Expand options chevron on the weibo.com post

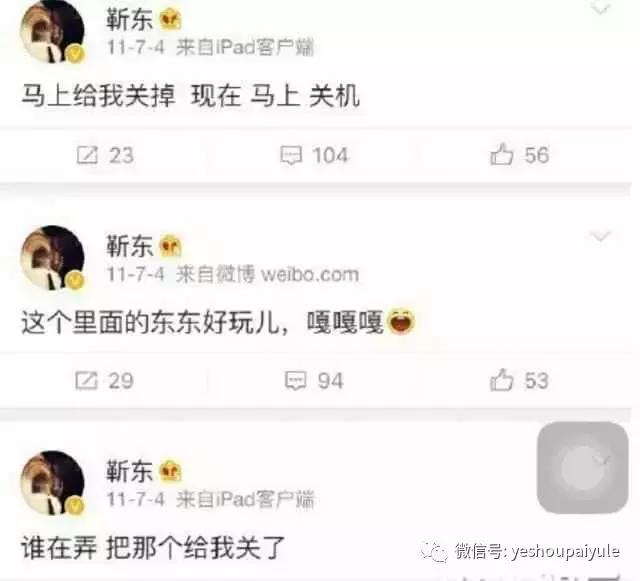point(600,236)
